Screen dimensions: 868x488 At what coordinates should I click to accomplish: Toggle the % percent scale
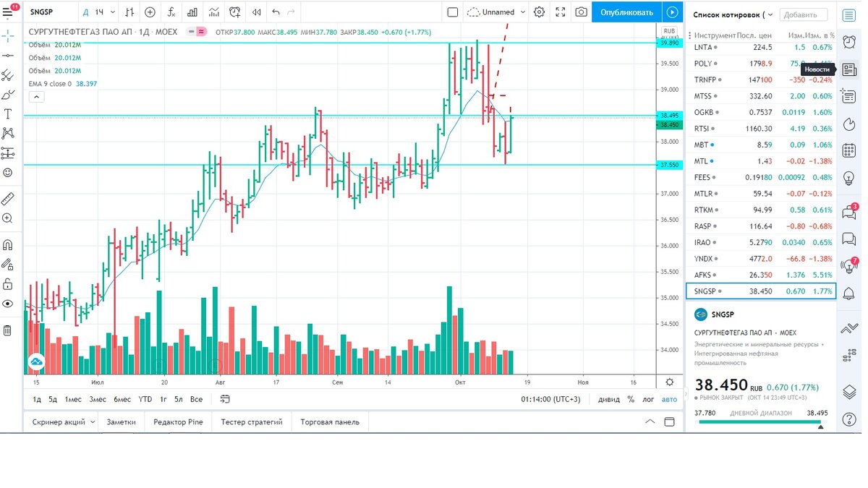click(x=631, y=399)
